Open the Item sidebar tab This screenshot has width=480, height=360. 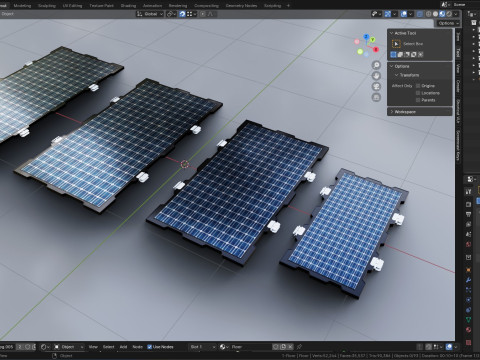(x=458, y=36)
